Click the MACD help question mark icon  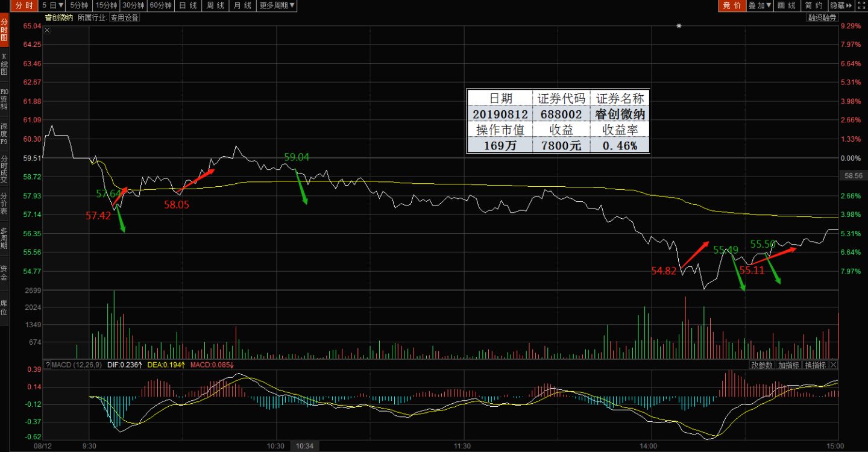[48, 365]
